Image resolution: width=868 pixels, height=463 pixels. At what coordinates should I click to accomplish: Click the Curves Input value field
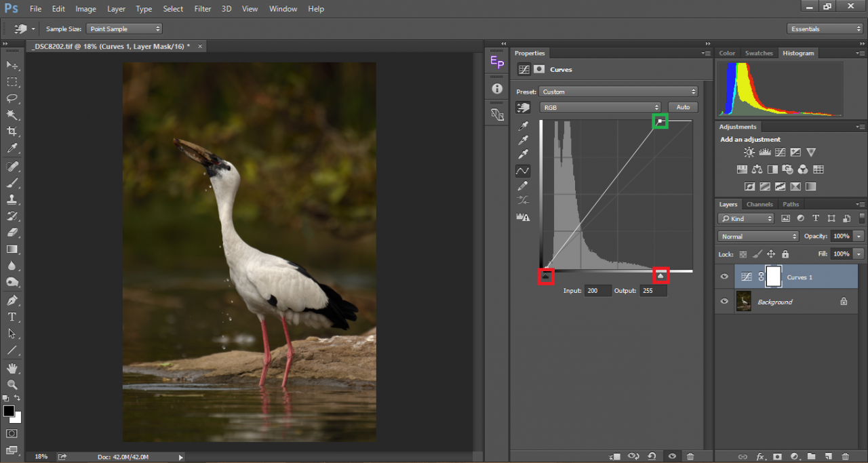point(597,290)
